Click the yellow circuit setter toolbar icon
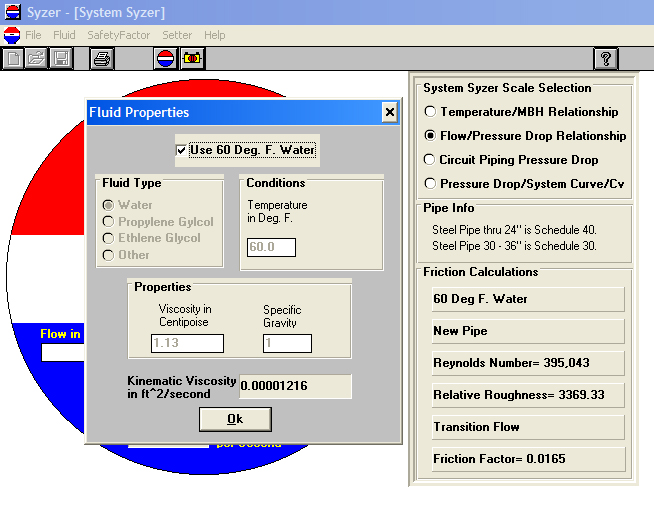Image resolution: width=654 pixels, height=510 pixels. click(x=192, y=58)
